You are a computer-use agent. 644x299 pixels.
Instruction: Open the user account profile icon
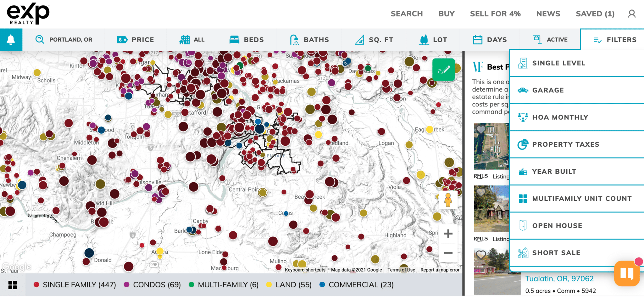pos(631,14)
